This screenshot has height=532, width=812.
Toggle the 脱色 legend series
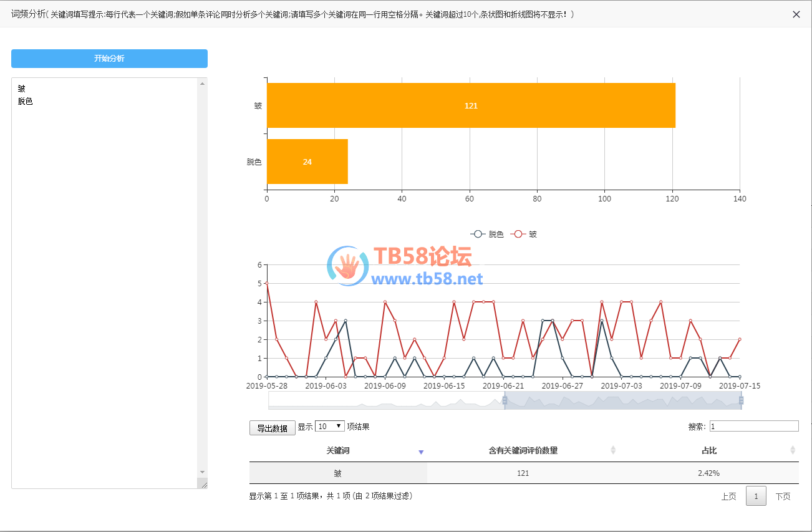tap(487, 235)
